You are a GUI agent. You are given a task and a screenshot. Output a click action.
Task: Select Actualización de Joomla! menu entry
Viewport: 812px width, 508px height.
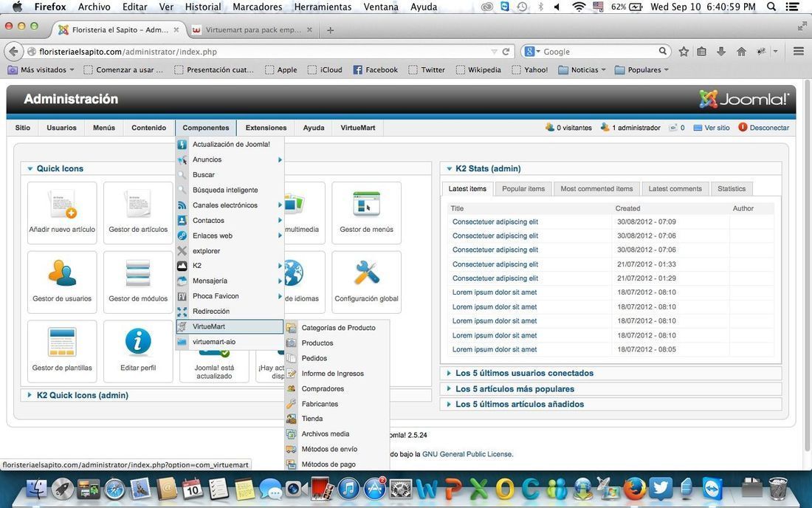(230, 145)
